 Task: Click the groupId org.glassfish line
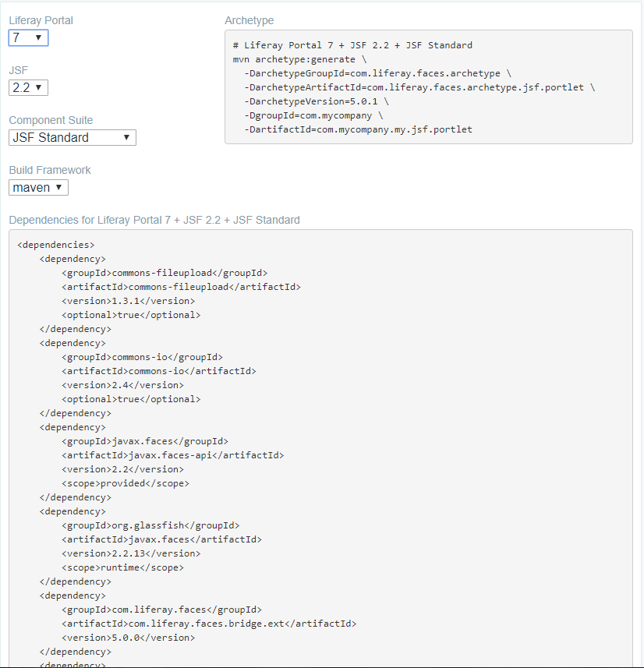point(150,525)
